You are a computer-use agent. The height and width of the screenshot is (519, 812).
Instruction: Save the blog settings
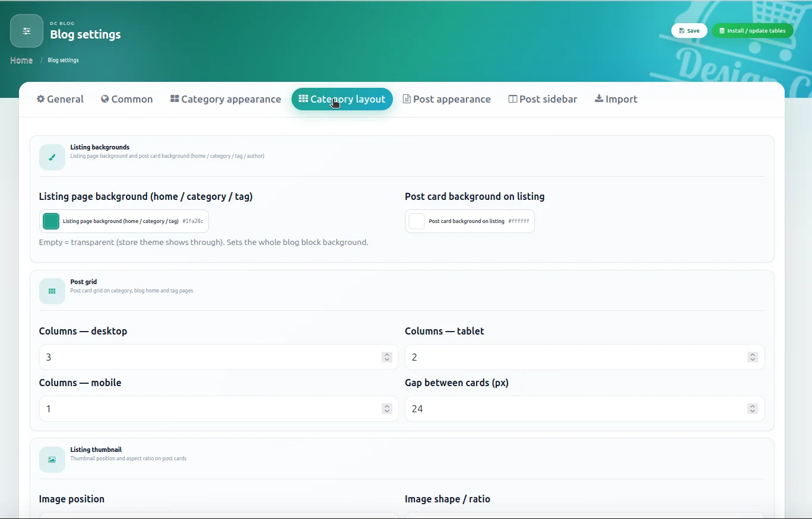(x=689, y=31)
